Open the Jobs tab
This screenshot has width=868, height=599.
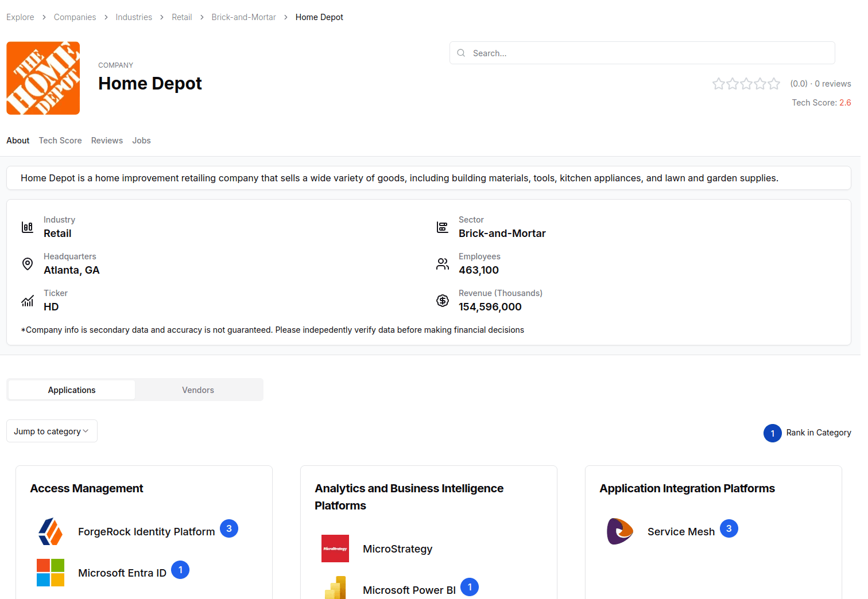[141, 141]
